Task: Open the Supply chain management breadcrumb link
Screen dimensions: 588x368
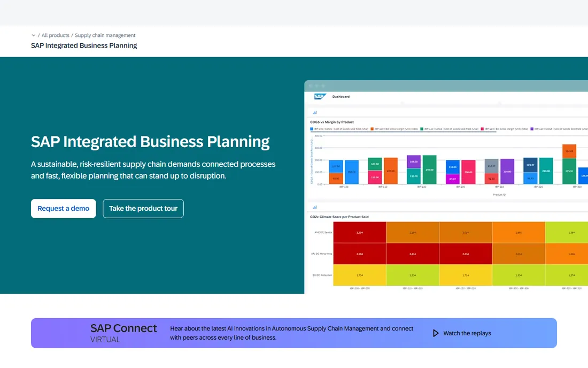Action: (105, 35)
